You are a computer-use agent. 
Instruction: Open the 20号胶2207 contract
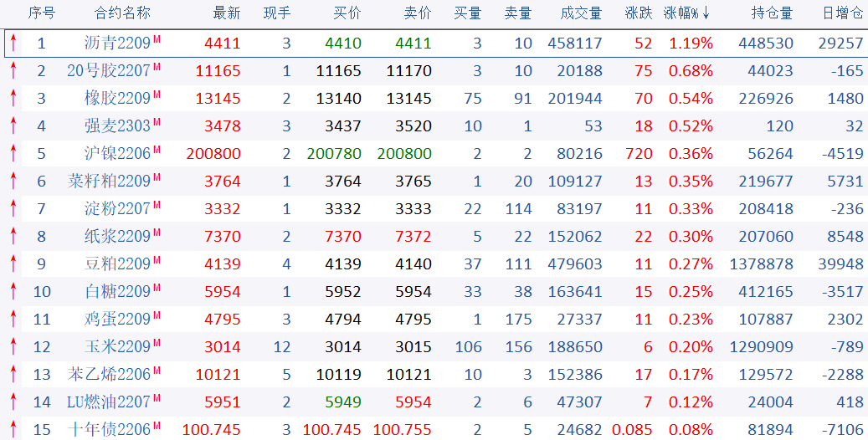tap(109, 71)
